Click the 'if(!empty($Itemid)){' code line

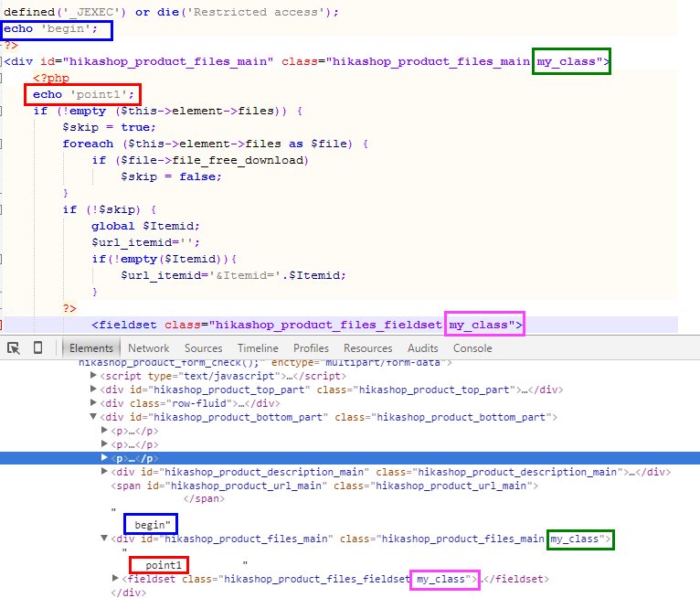click(x=164, y=259)
